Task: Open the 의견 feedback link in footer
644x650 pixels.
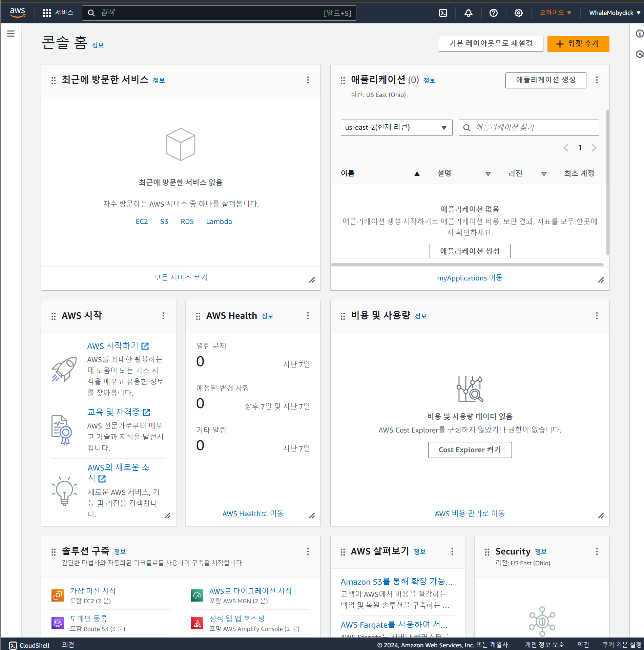Action: (x=68, y=645)
